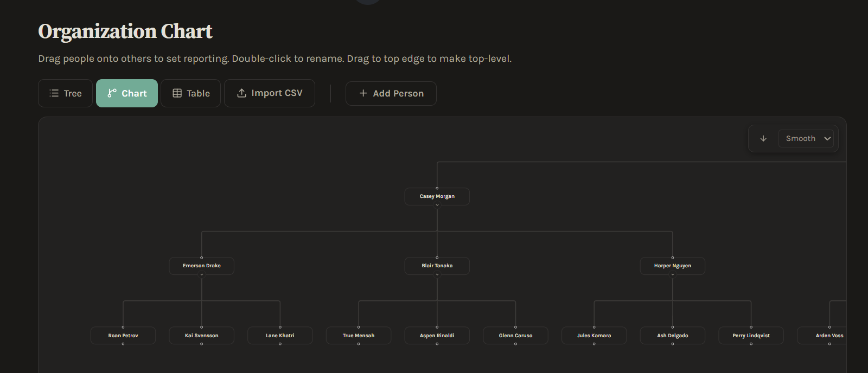Select the Perry Lindqvist card
This screenshot has width=868, height=373.
[751, 336]
